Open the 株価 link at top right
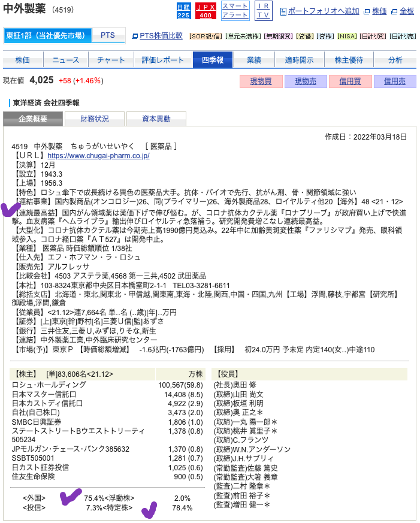 (x=379, y=11)
